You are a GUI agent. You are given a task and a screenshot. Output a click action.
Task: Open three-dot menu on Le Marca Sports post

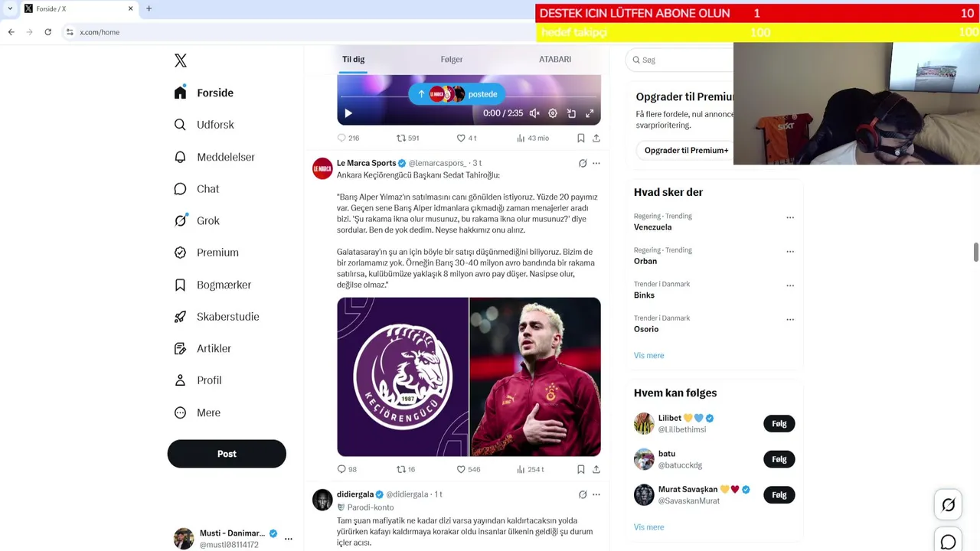coord(596,163)
